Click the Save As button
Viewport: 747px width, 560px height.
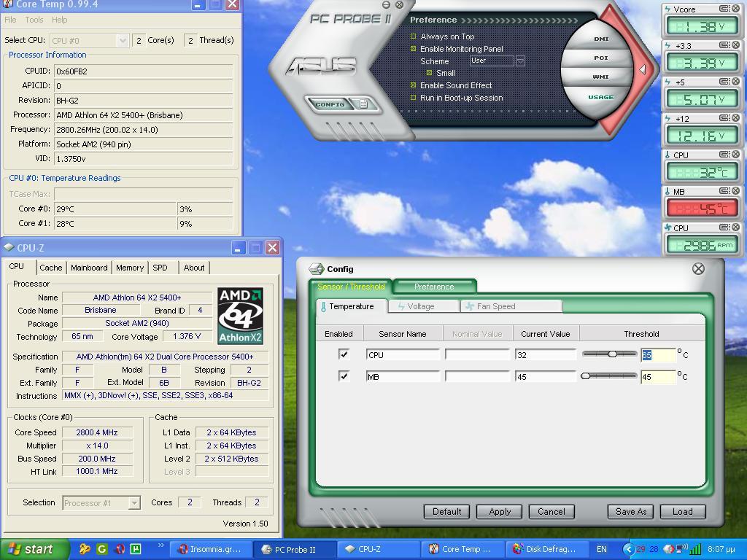pyautogui.click(x=631, y=511)
